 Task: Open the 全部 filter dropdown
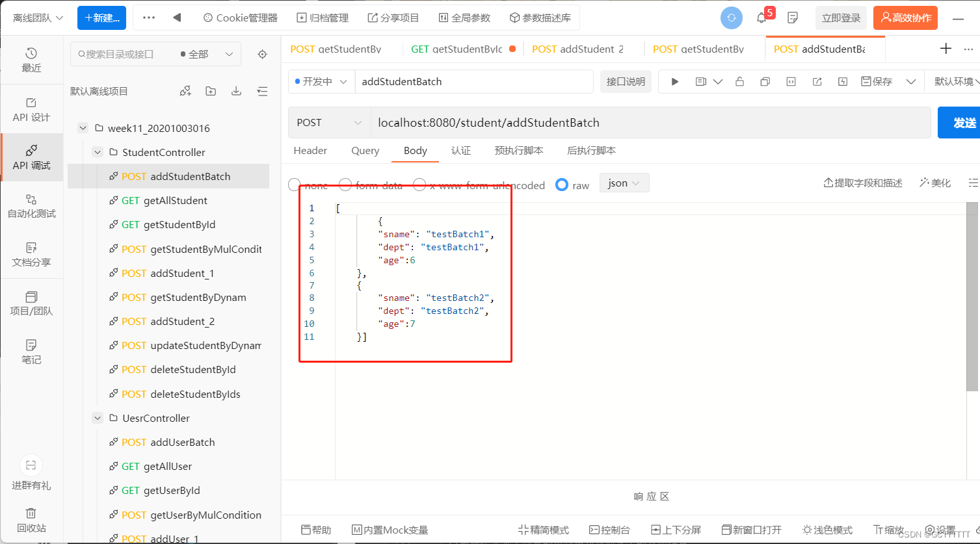(207, 55)
